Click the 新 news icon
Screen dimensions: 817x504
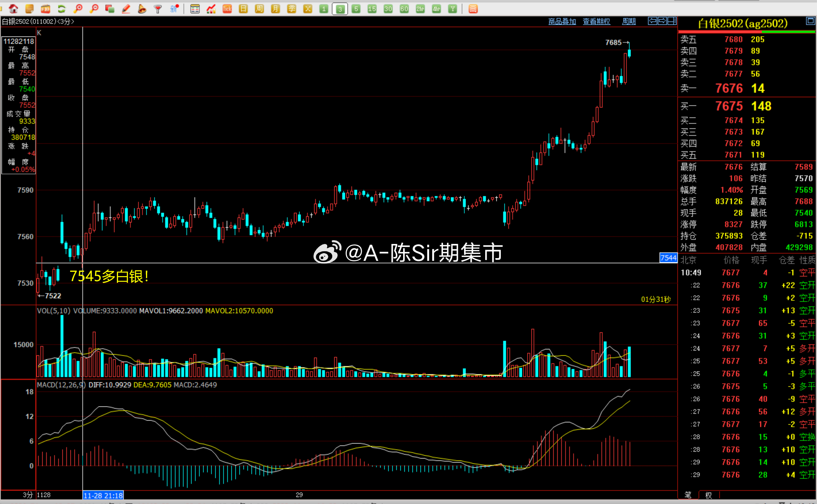click(174, 9)
